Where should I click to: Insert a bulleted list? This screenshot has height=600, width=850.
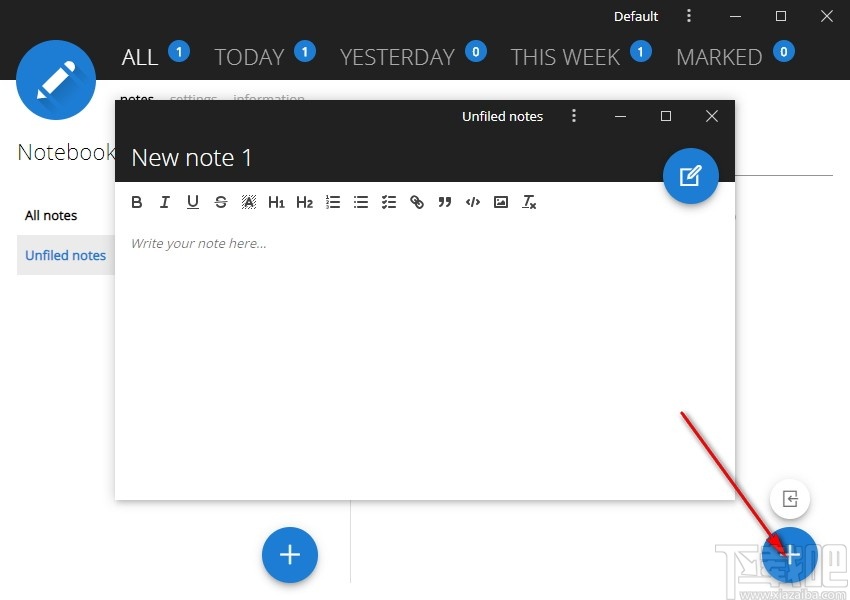click(x=361, y=202)
